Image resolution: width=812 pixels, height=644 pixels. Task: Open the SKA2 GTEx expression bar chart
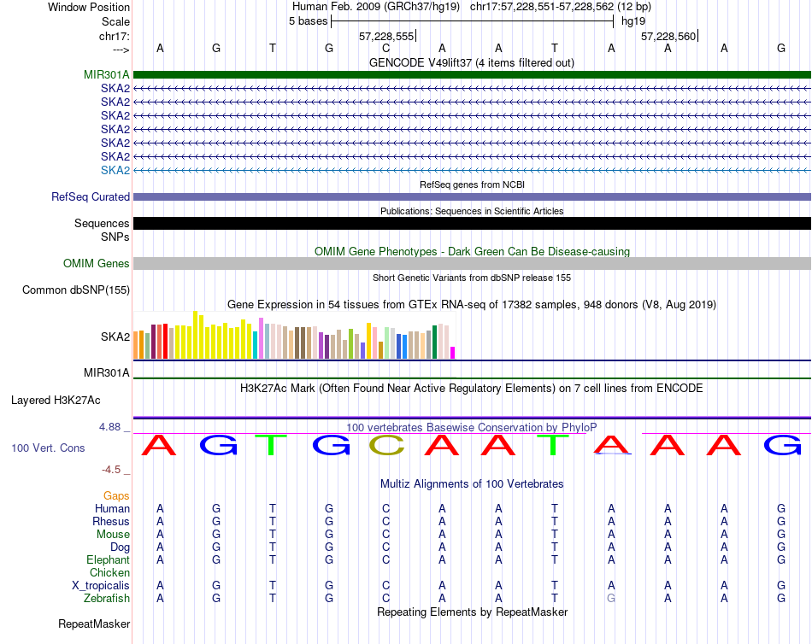[x=294, y=335]
